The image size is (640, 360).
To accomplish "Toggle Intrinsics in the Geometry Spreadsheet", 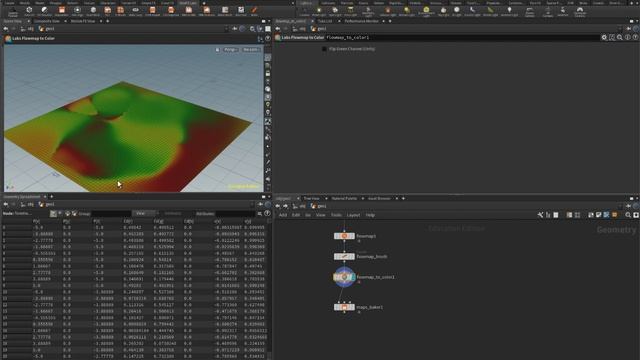I will (173, 213).
